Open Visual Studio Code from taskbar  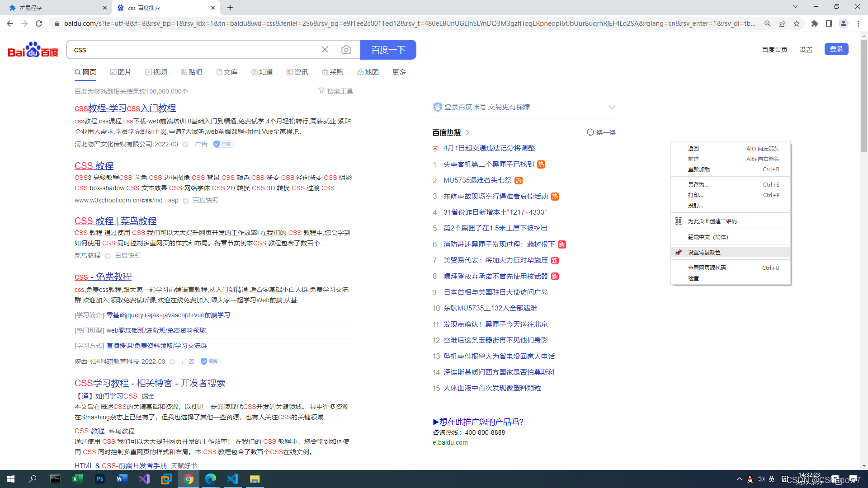(x=233, y=479)
